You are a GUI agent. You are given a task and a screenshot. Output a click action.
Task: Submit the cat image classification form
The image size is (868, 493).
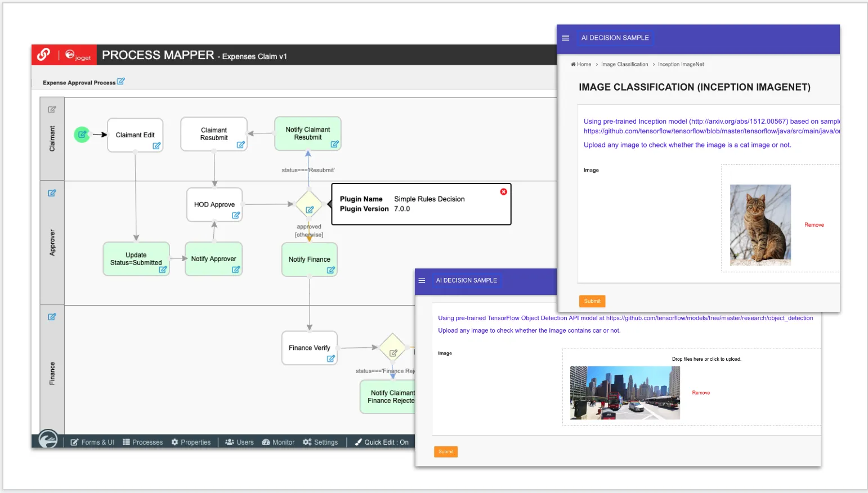click(592, 301)
